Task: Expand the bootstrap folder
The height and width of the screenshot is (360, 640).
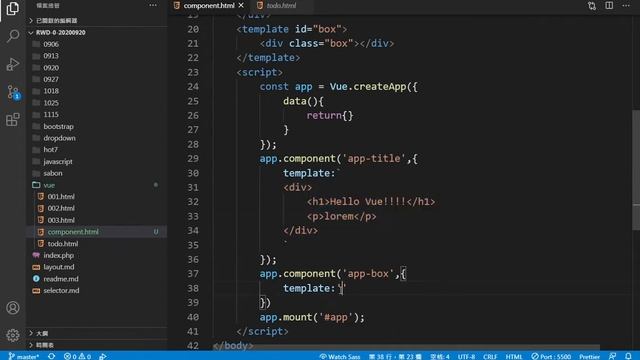Action: point(97,126)
